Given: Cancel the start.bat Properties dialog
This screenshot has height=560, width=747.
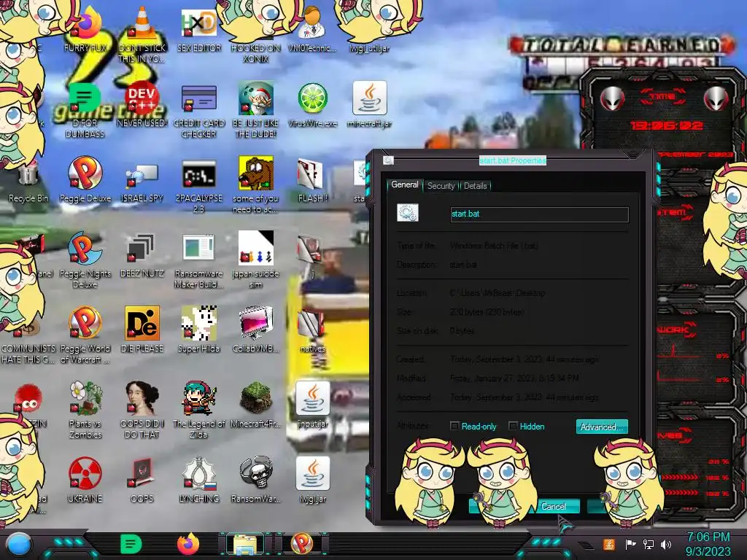Looking at the screenshot, I should (x=553, y=506).
